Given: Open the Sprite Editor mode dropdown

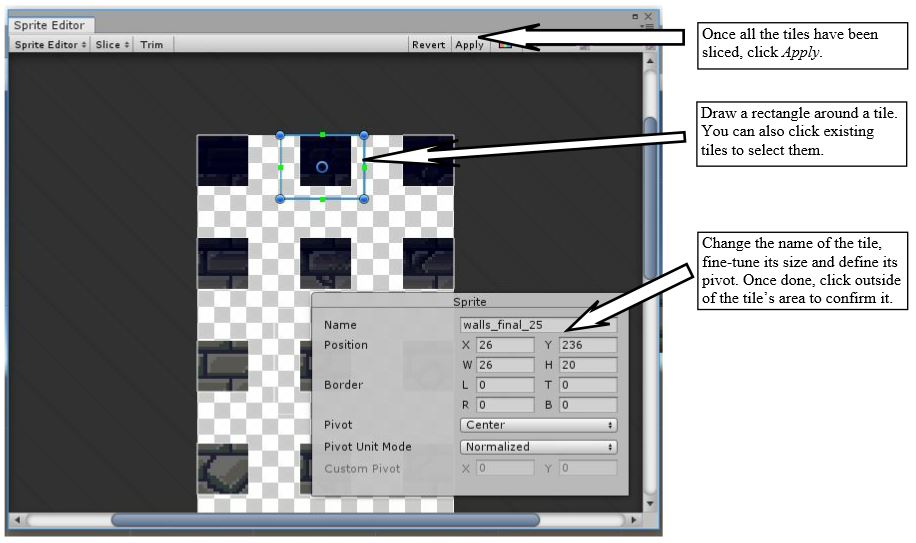Looking at the screenshot, I should coord(50,44).
